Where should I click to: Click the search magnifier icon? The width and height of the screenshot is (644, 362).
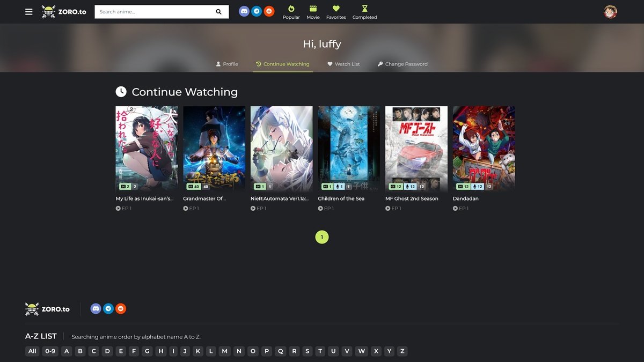[218, 12]
